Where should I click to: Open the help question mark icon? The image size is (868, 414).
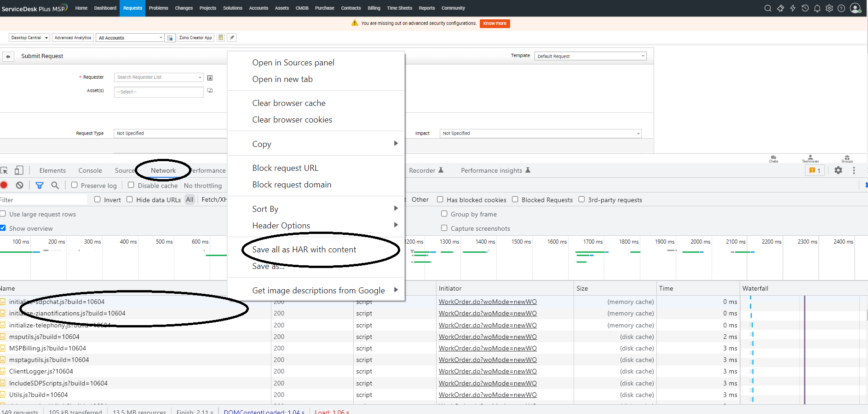(841, 8)
